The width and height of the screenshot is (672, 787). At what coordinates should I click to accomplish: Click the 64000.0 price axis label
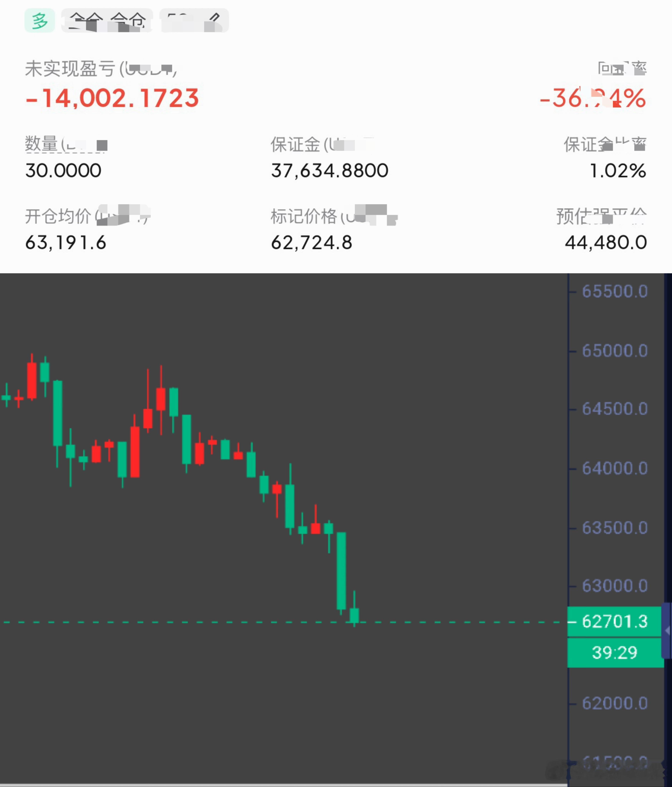[x=615, y=468]
